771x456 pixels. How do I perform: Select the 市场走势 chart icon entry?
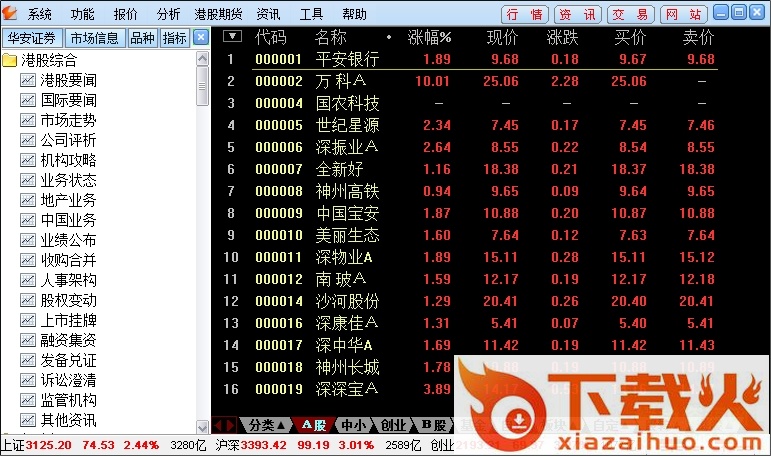[28, 120]
